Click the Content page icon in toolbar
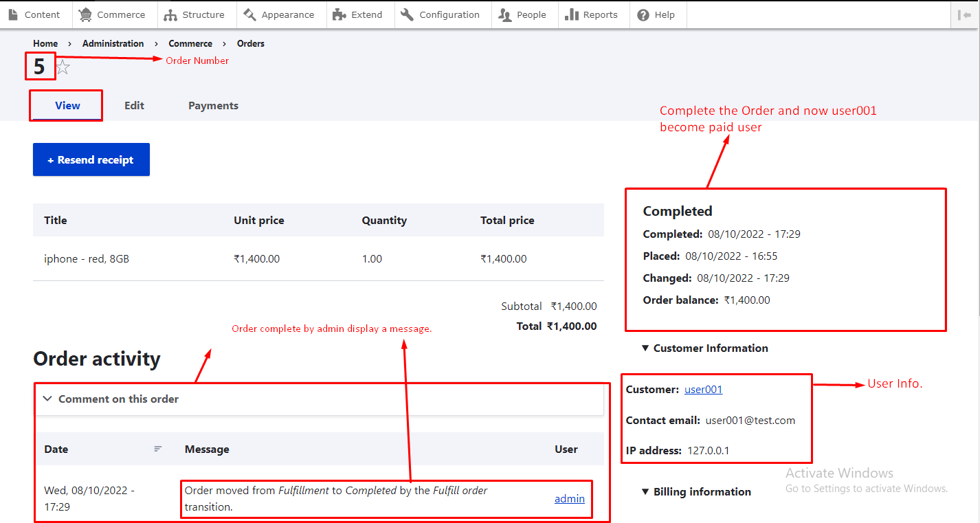Viewport: 980px width, 523px height. [14, 14]
